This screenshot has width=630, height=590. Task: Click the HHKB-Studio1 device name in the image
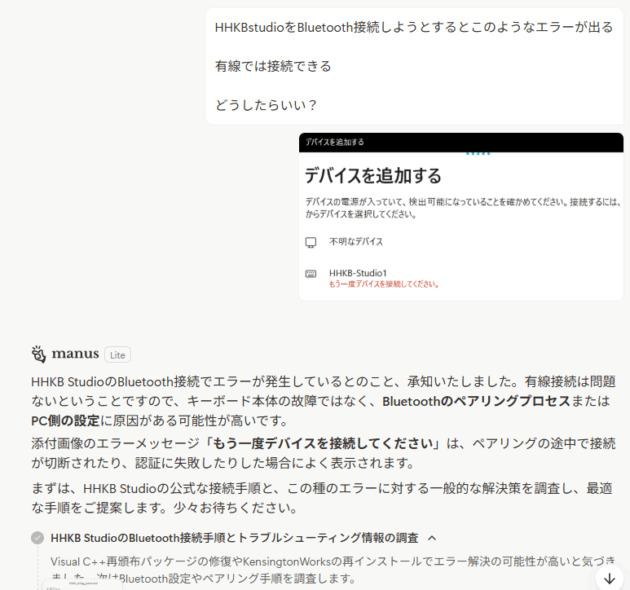[x=357, y=272]
